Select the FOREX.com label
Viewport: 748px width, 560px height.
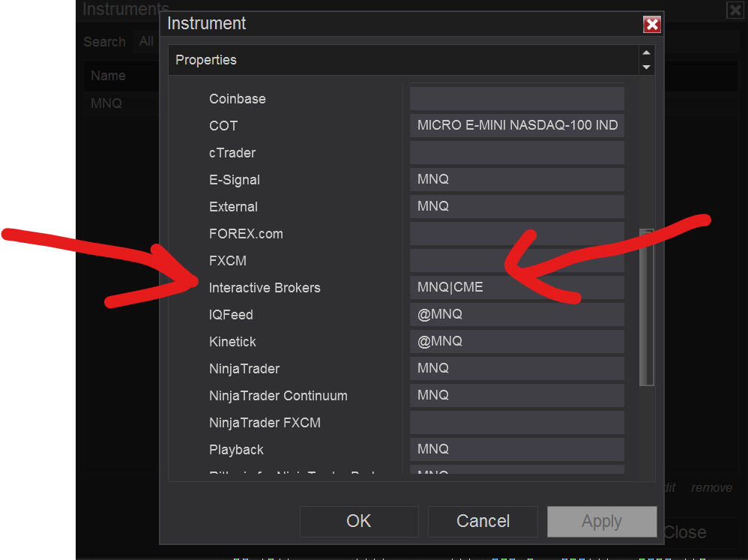pyautogui.click(x=246, y=234)
